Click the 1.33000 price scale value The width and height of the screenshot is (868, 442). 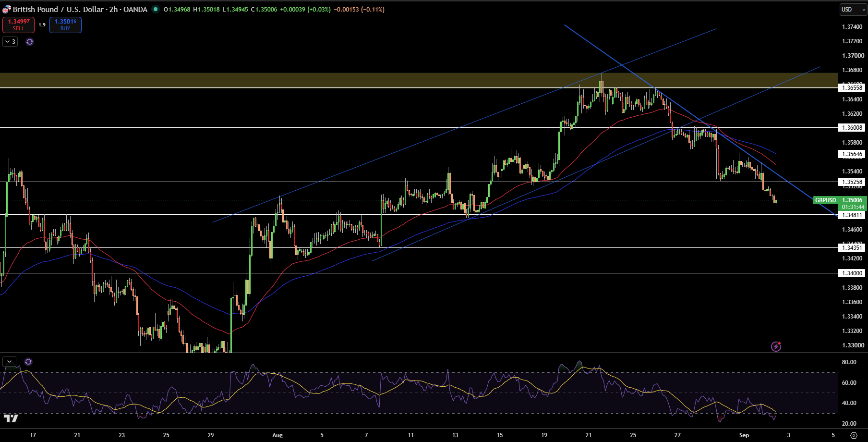click(x=852, y=345)
